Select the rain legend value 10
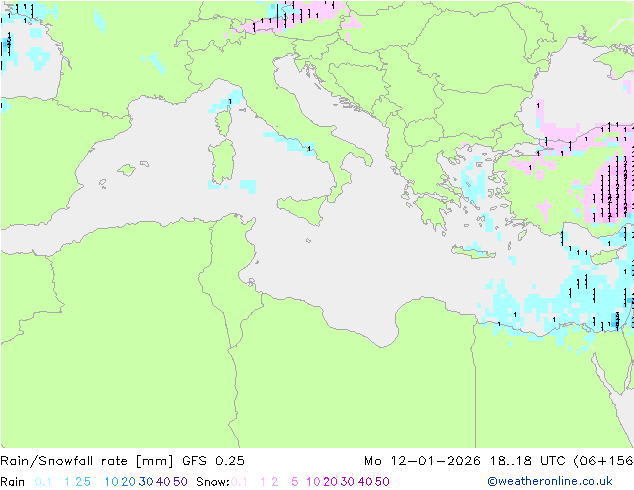This screenshot has height=490, width=634. [x=111, y=482]
